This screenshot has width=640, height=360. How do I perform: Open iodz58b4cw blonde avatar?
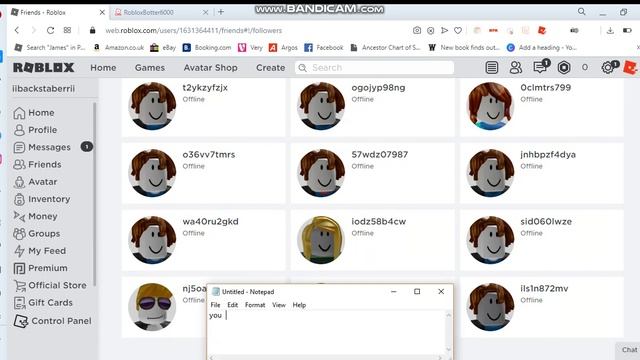coord(321,240)
